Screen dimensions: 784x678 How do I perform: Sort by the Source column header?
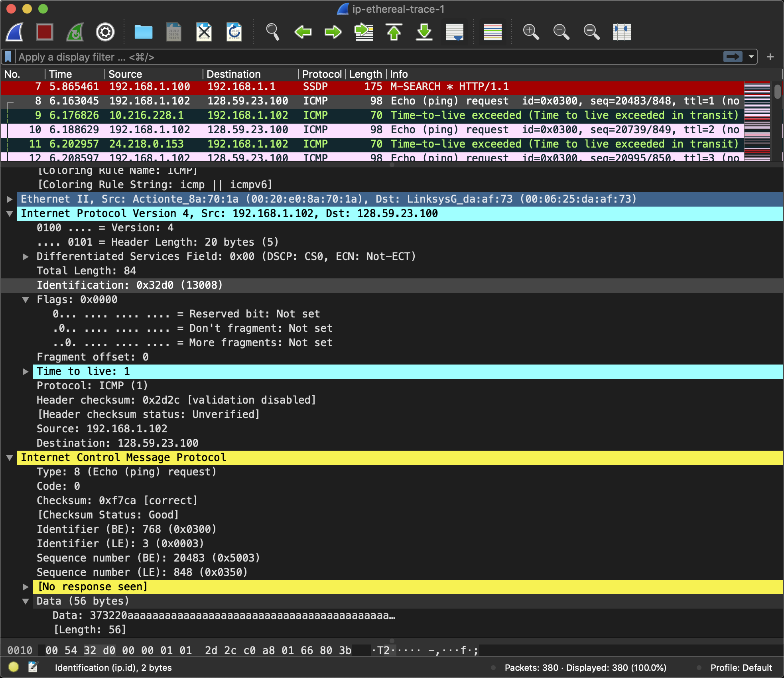pos(125,74)
